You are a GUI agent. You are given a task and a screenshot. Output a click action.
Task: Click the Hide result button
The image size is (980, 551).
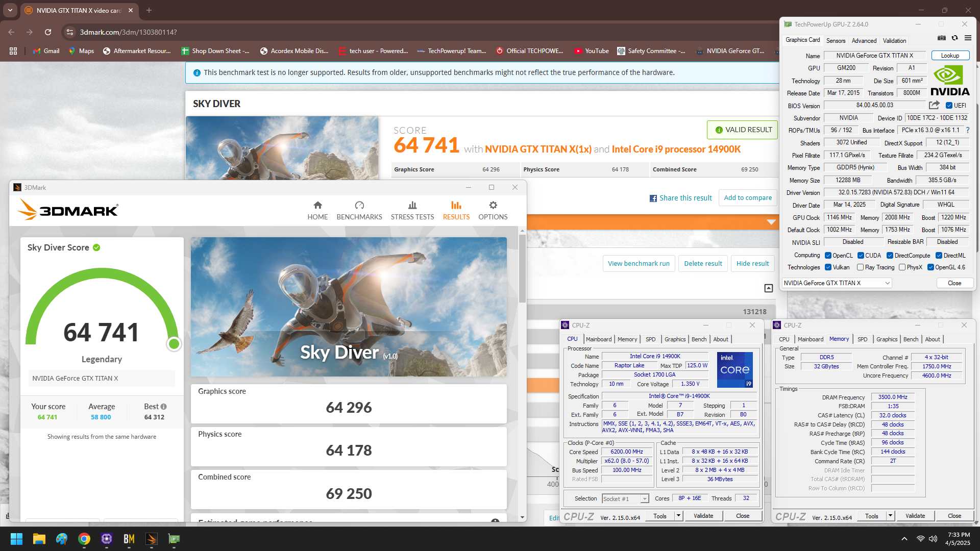752,264
